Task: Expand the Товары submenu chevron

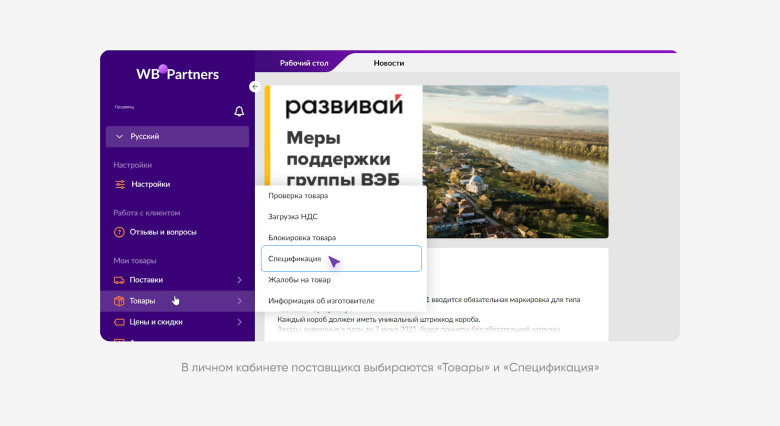Action: pyautogui.click(x=239, y=301)
